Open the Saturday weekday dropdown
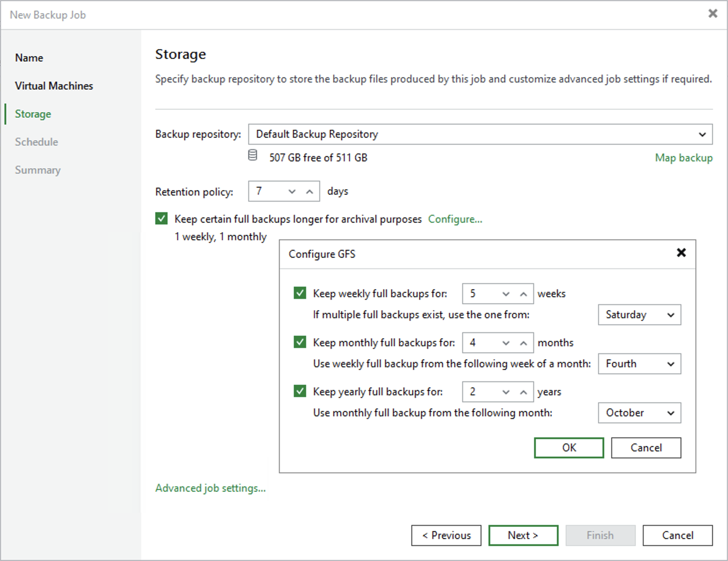 [x=639, y=315]
